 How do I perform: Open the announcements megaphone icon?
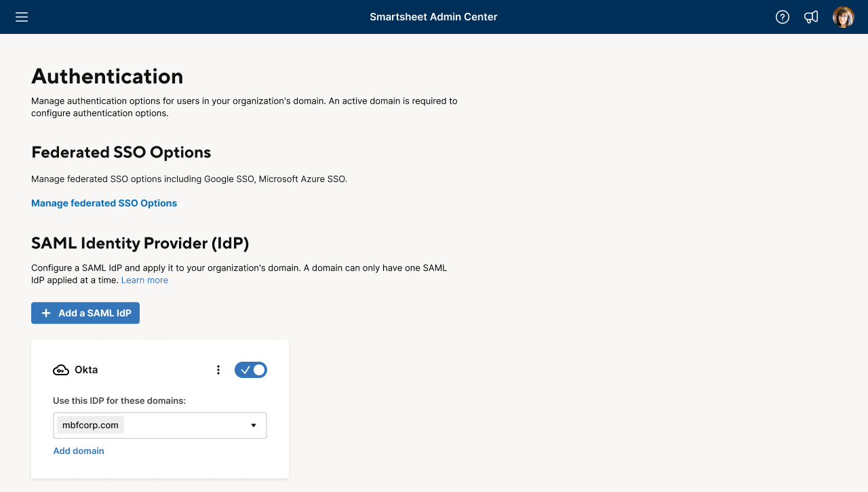[x=811, y=17]
